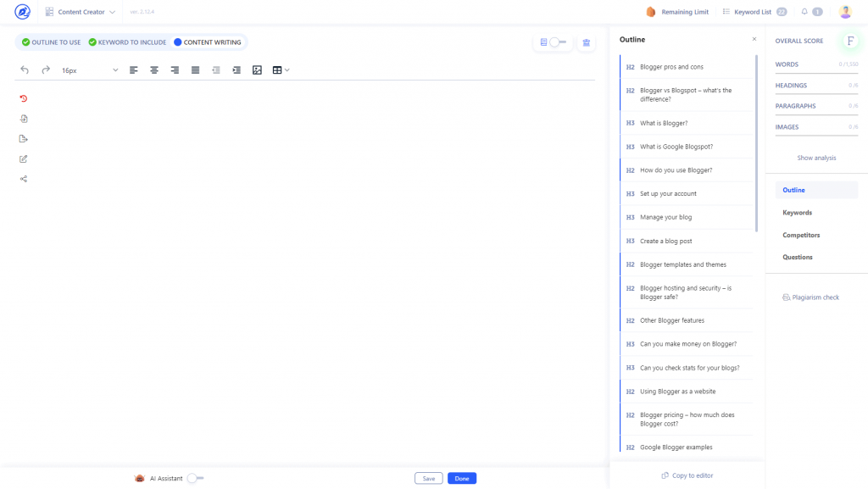Select 'Manage your blog' outline item
This screenshot has width=868, height=489.
pos(687,218)
